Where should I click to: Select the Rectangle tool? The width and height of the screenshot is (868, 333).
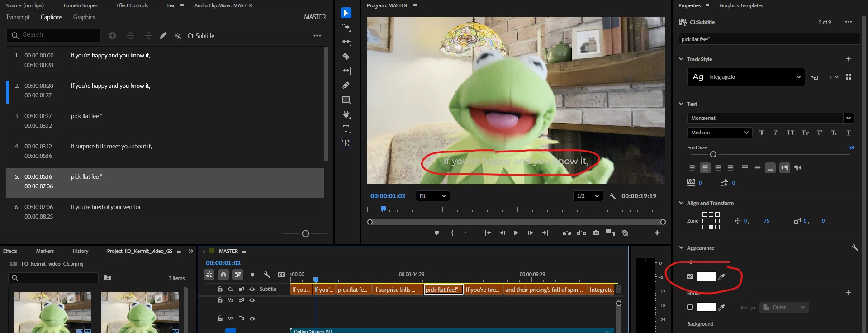pos(346,100)
